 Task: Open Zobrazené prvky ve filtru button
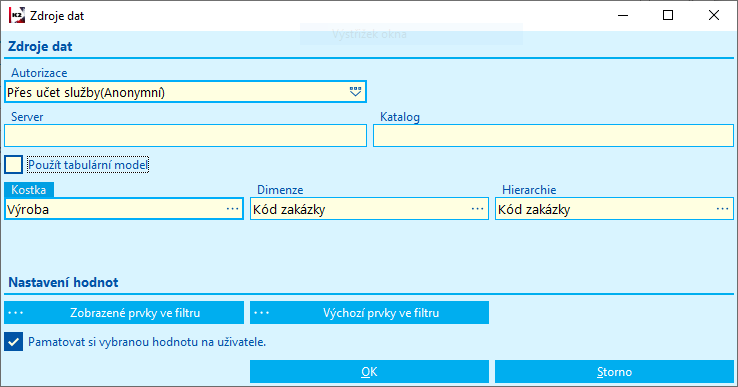[124, 313]
